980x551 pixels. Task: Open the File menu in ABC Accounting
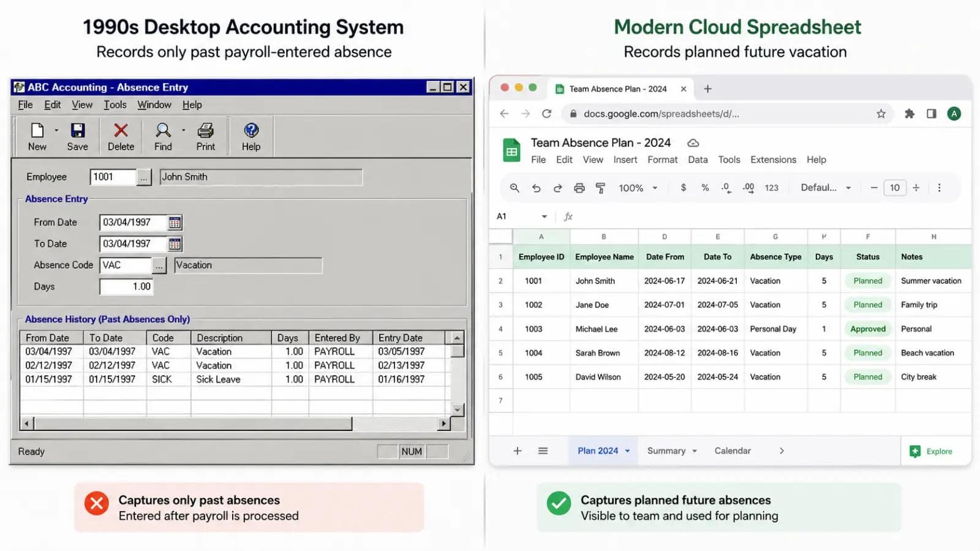click(25, 105)
